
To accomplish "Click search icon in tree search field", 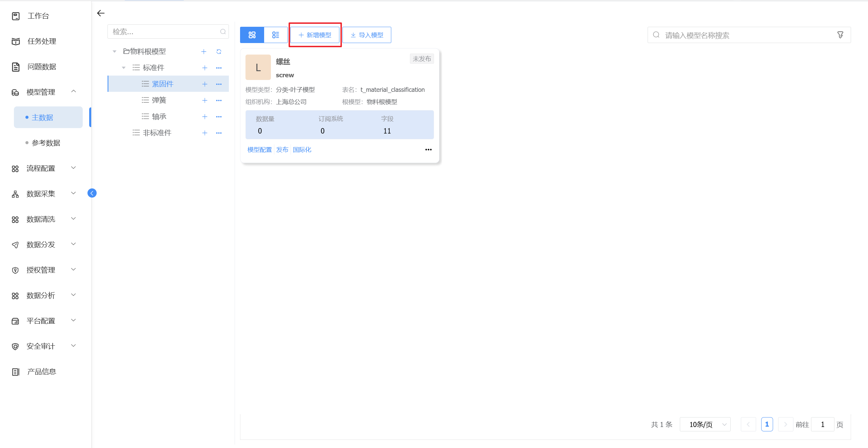I will [x=223, y=32].
